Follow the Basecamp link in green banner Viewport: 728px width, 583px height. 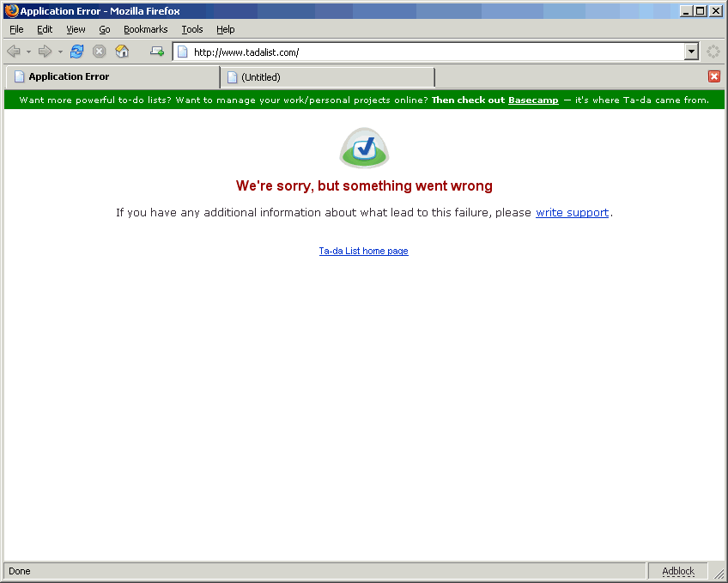(x=533, y=100)
